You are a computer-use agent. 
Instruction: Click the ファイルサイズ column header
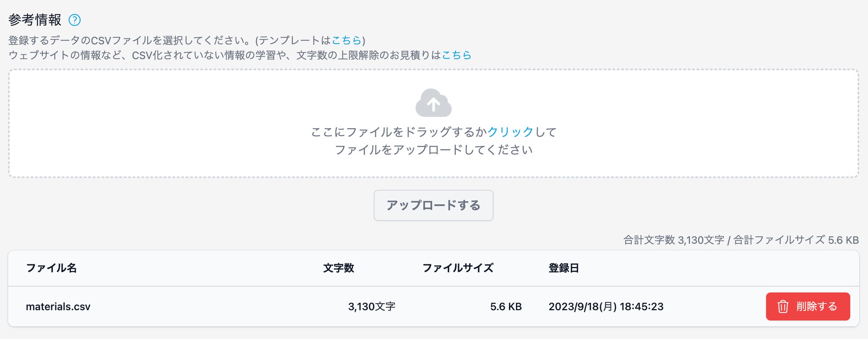point(458,268)
